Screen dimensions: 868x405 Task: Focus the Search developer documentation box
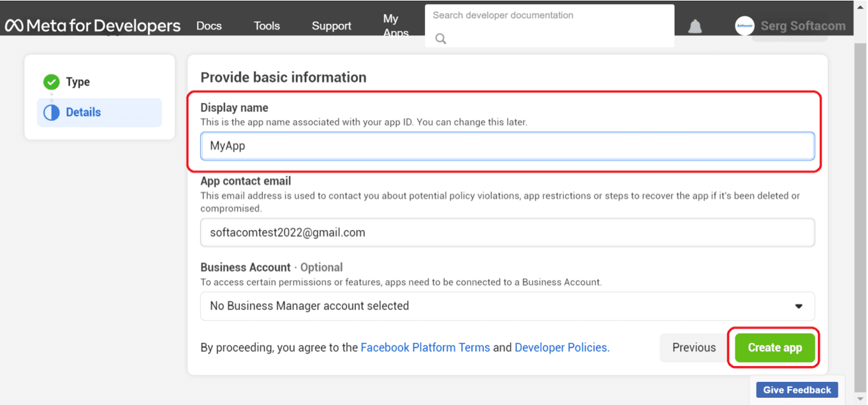coord(550,26)
